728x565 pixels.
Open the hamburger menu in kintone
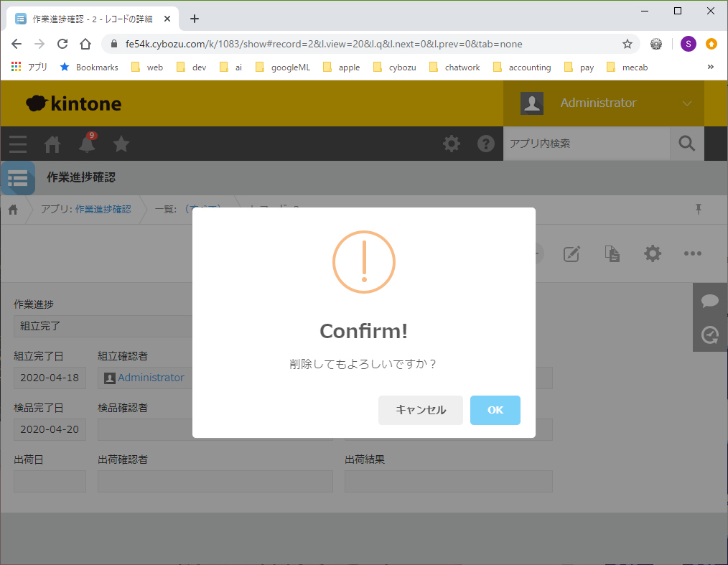tap(18, 144)
